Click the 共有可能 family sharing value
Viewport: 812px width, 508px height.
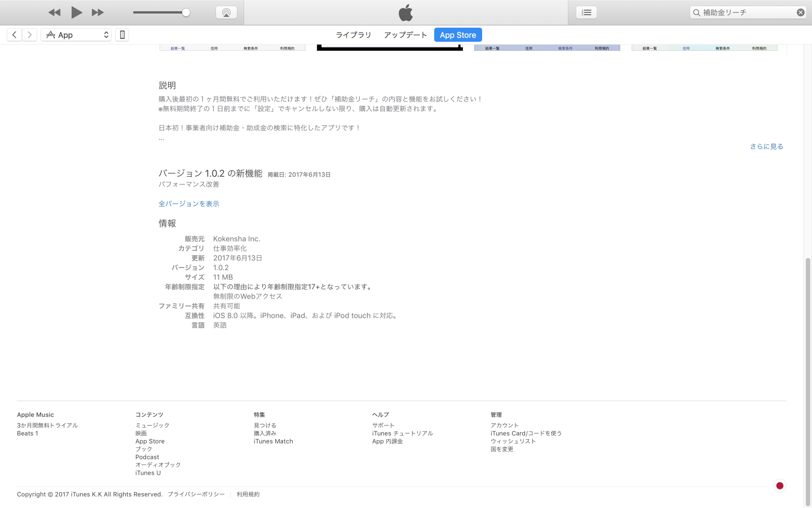(227, 306)
